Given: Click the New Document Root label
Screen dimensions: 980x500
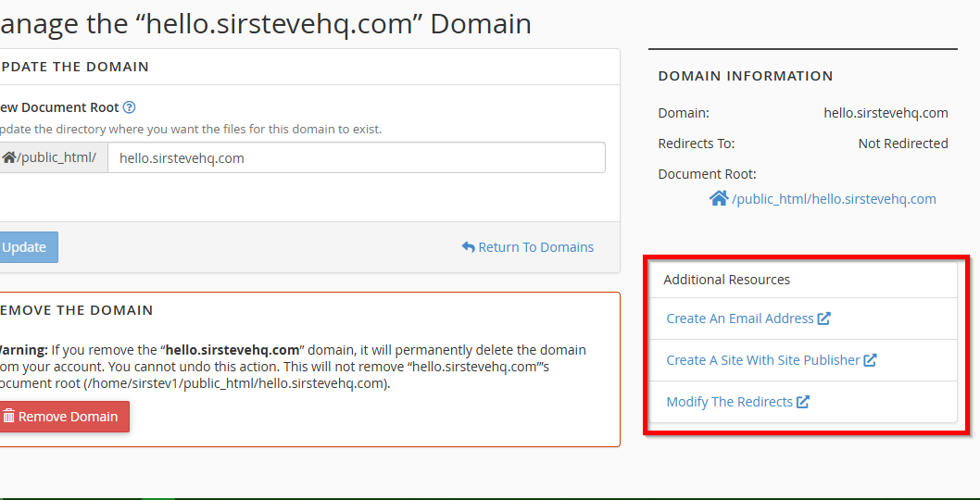Looking at the screenshot, I should click(58, 107).
